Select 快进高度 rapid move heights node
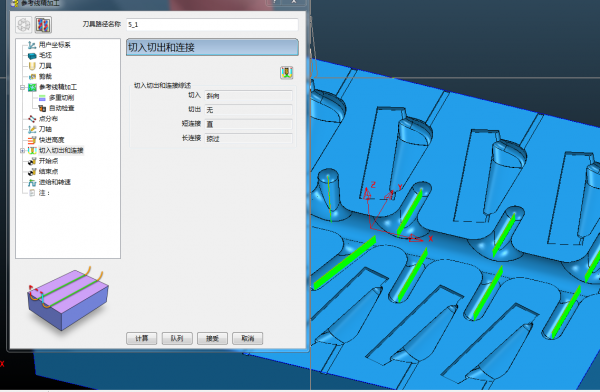 (51, 140)
